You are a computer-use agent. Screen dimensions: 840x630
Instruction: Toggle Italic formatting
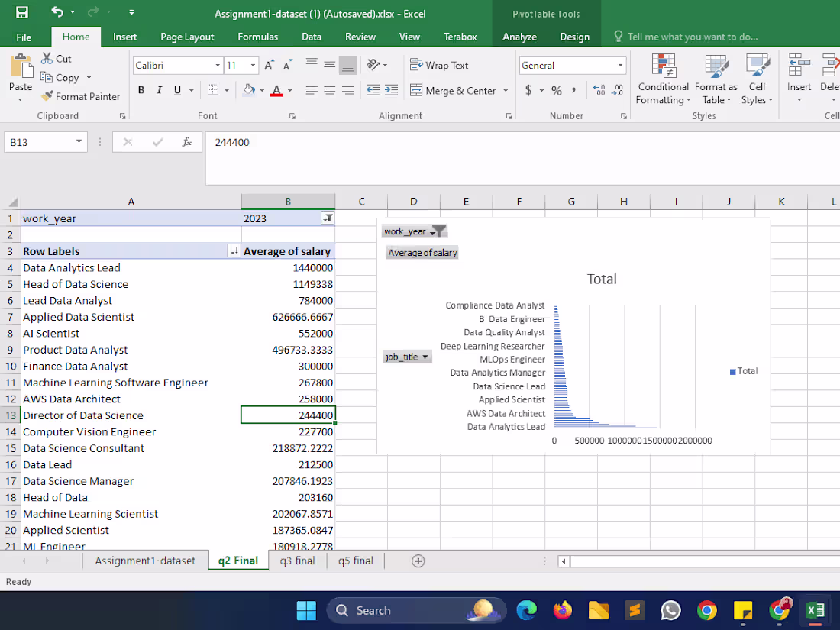(160, 89)
